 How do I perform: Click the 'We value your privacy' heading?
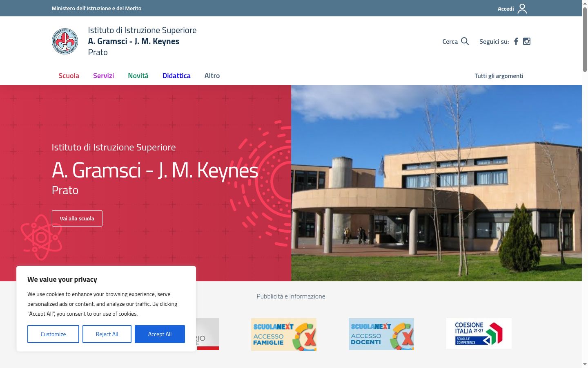tap(62, 279)
